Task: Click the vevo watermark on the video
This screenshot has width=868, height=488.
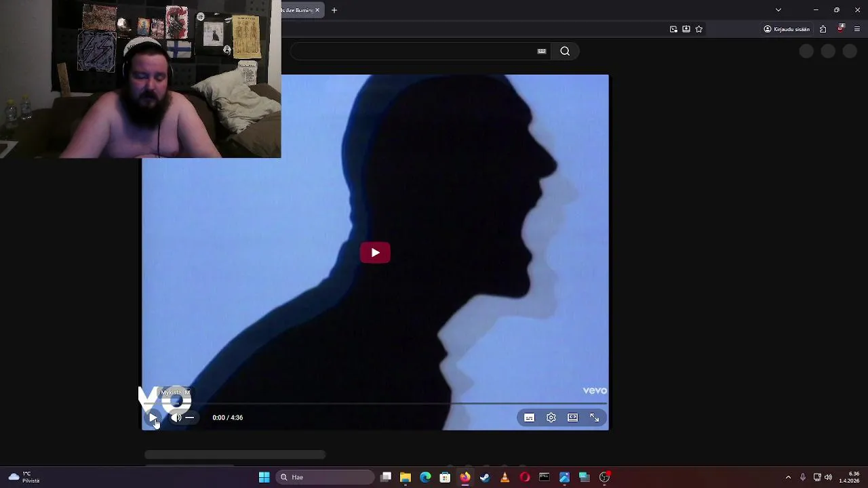Action: tap(595, 390)
